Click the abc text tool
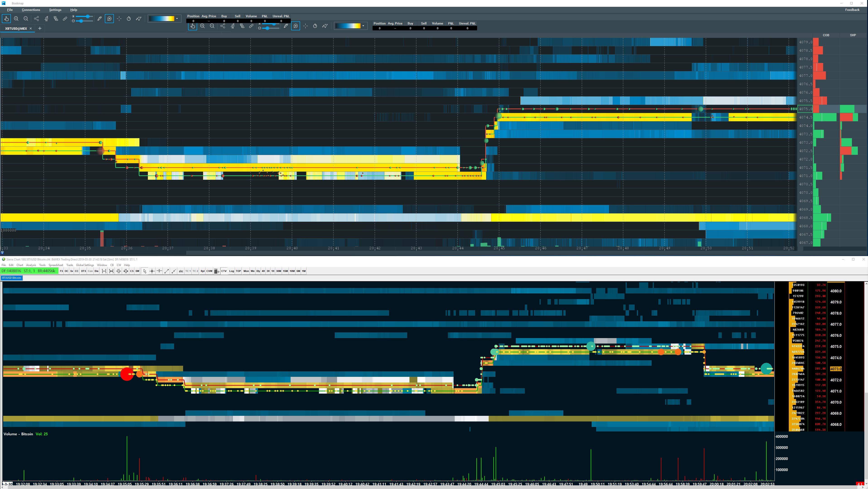The width and height of the screenshot is (868, 489). click(181, 271)
